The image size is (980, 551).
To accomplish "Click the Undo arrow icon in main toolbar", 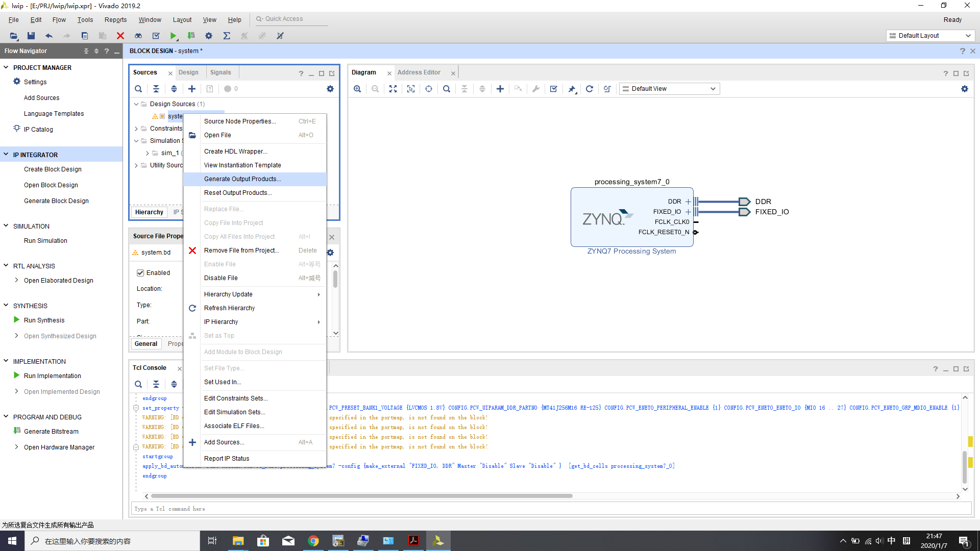I will point(49,36).
